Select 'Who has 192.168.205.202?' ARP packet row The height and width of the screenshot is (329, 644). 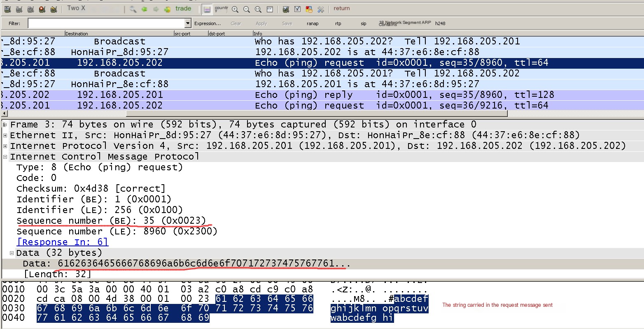(x=322, y=42)
